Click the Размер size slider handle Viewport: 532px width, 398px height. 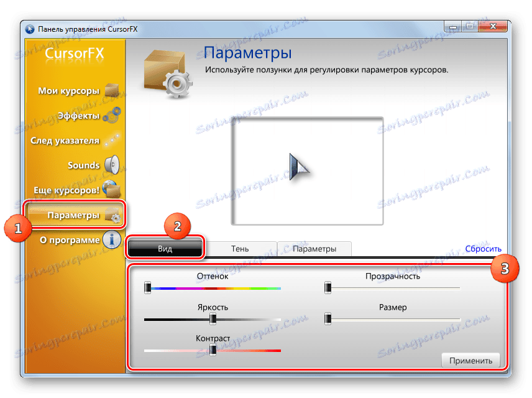click(x=328, y=319)
